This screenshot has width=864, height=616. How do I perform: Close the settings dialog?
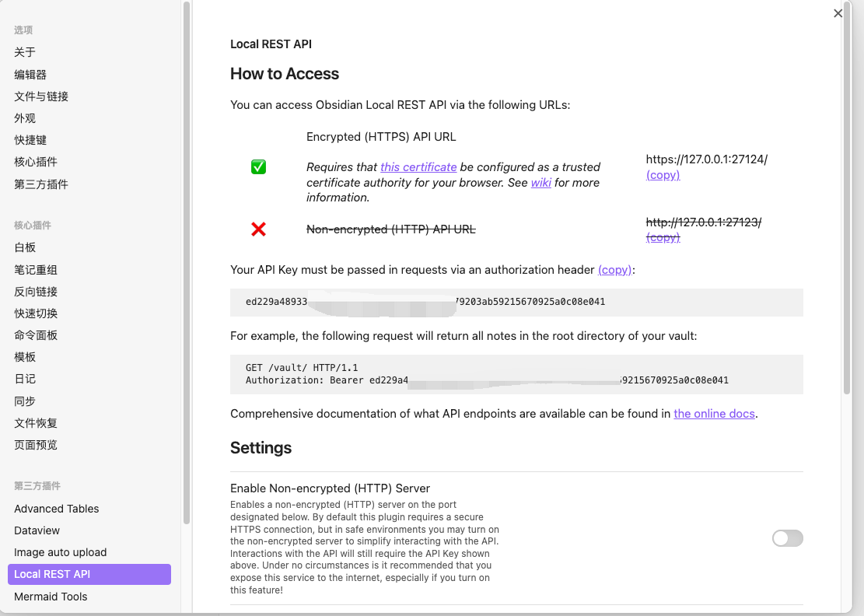(838, 13)
